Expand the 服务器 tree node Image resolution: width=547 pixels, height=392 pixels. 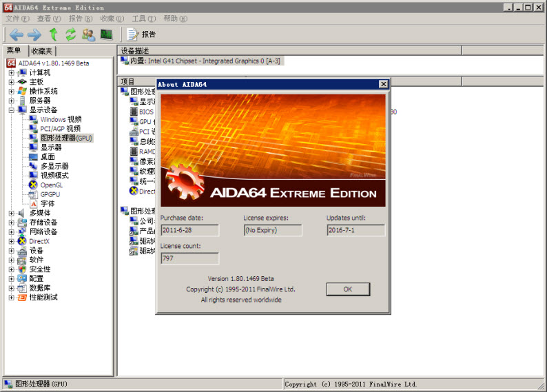11,101
